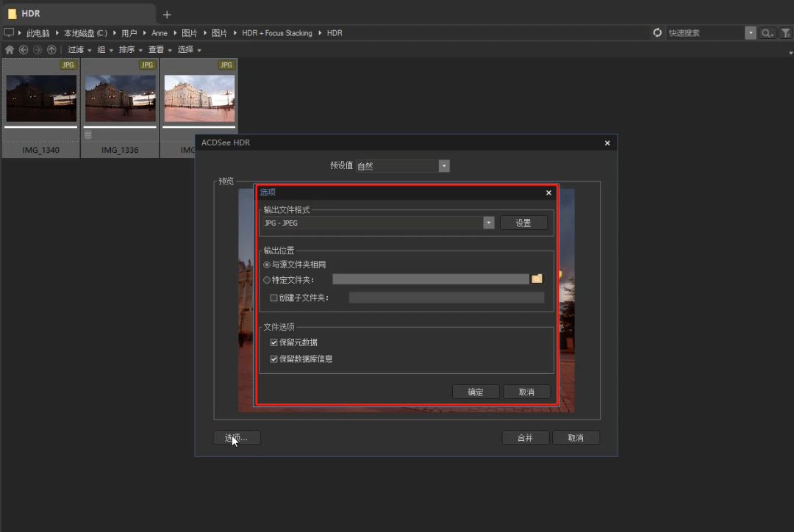The image size is (794, 532).
Task: Click 用户 in the breadcrumb path
Action: (x=129, y=33)
